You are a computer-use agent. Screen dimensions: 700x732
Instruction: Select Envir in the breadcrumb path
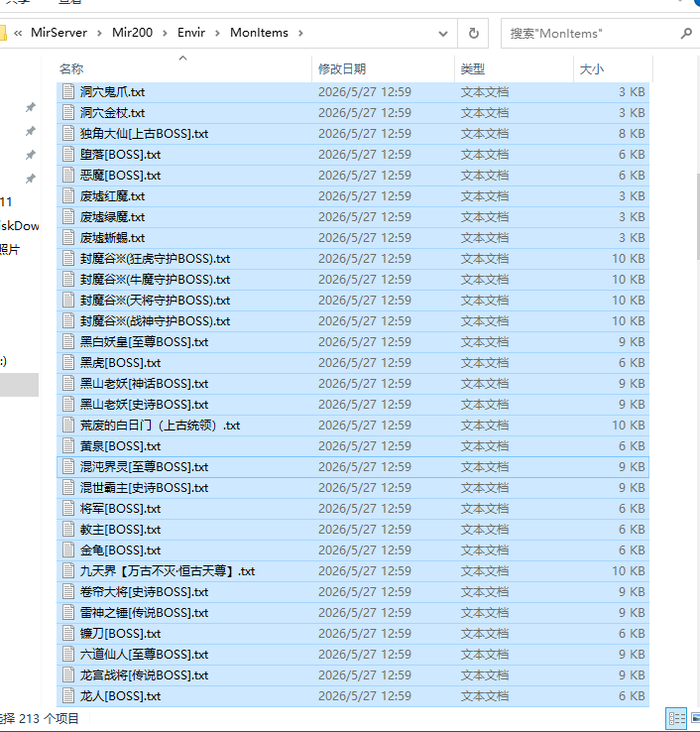tap(191, 33)
